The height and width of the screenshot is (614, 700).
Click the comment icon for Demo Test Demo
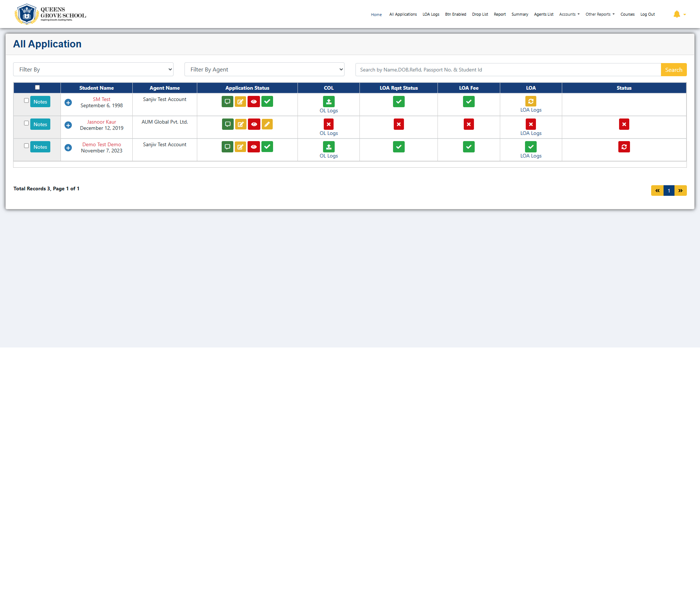click(x=227, y=147)
